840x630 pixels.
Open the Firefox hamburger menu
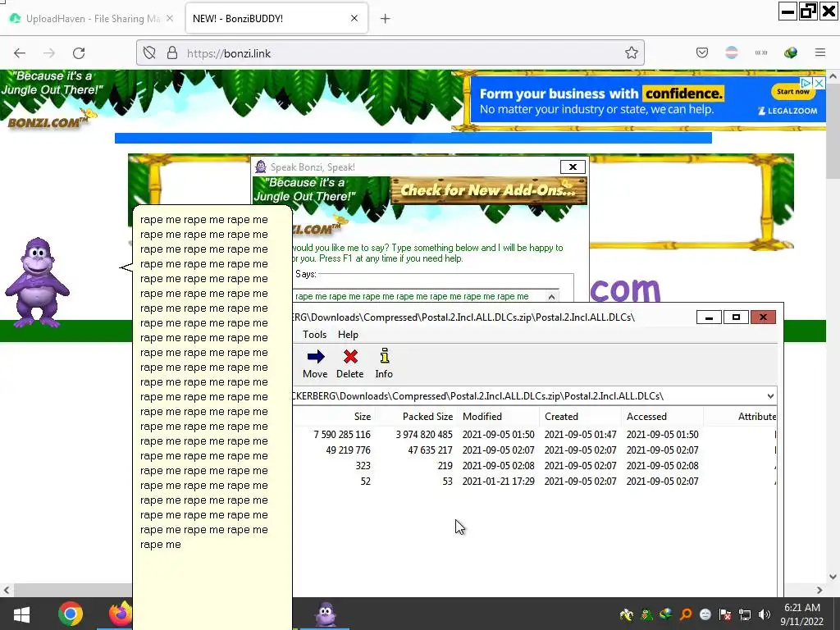tap(820, 53)
